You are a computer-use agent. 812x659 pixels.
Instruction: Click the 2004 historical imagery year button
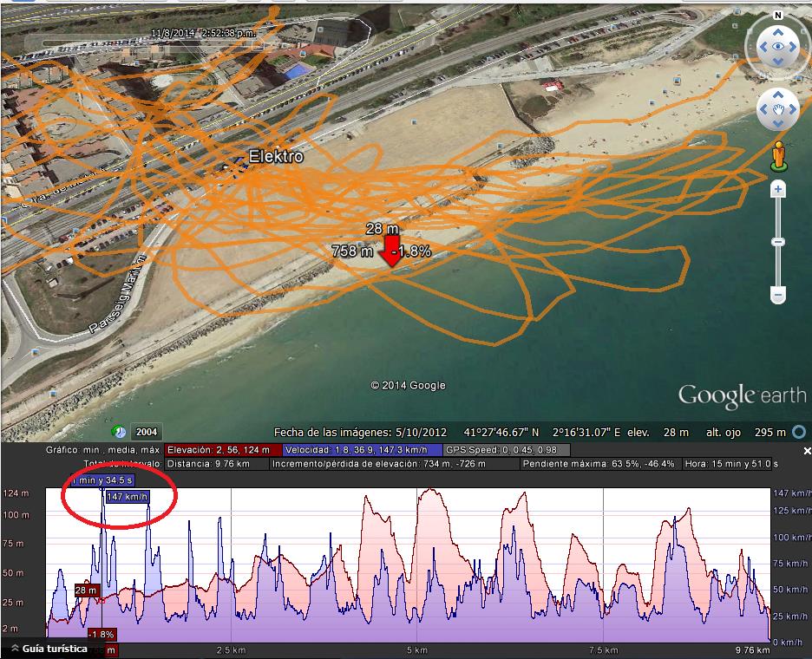click(147, 432)
